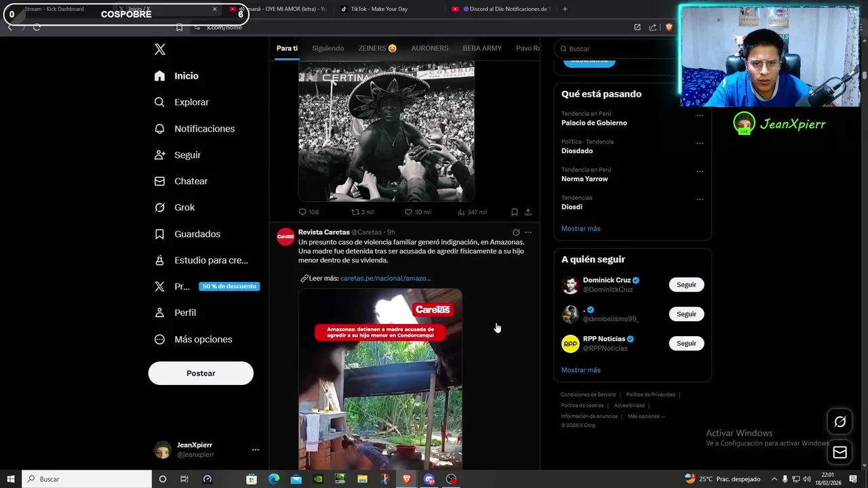Open Chatear messages
Viewport: 868px width, 488px height.
click(x=180, y=182)
